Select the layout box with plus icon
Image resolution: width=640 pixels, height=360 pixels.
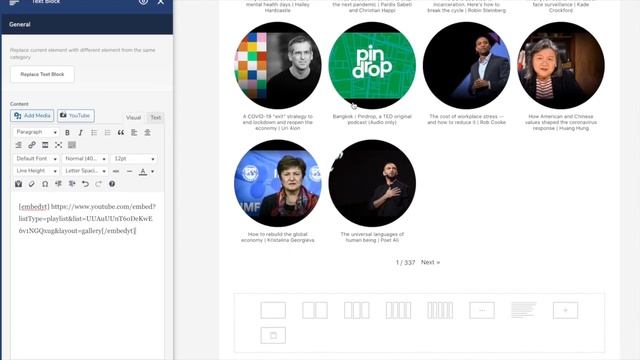click(565, 311)
